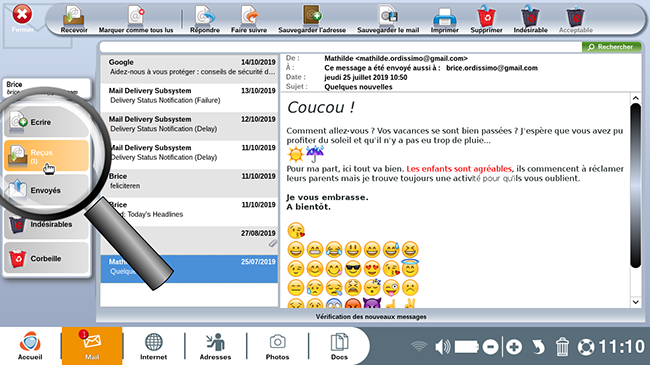Screen dimensions: 650x365
Task: Save the email with Sauvegarder le mail
Action: (388, 20)
